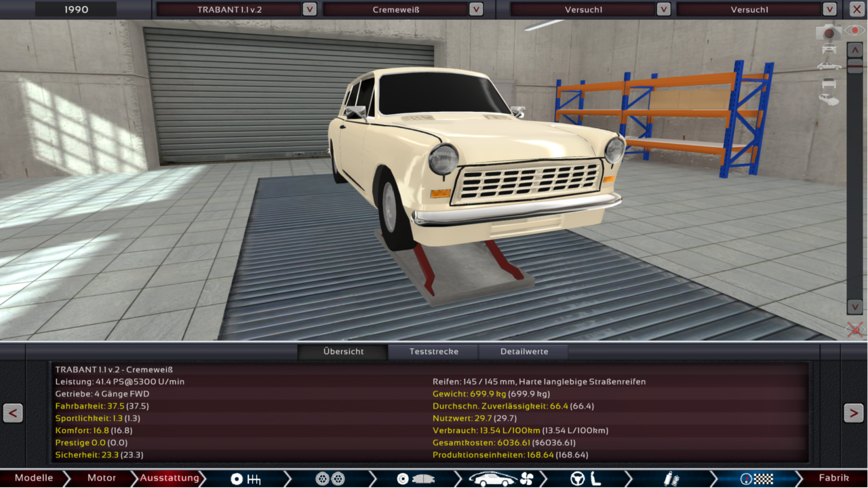The height and width of the screenshot is (488, 868).
Task: Open the gearbox drivetrain settings step
Action: click(246, 479)
